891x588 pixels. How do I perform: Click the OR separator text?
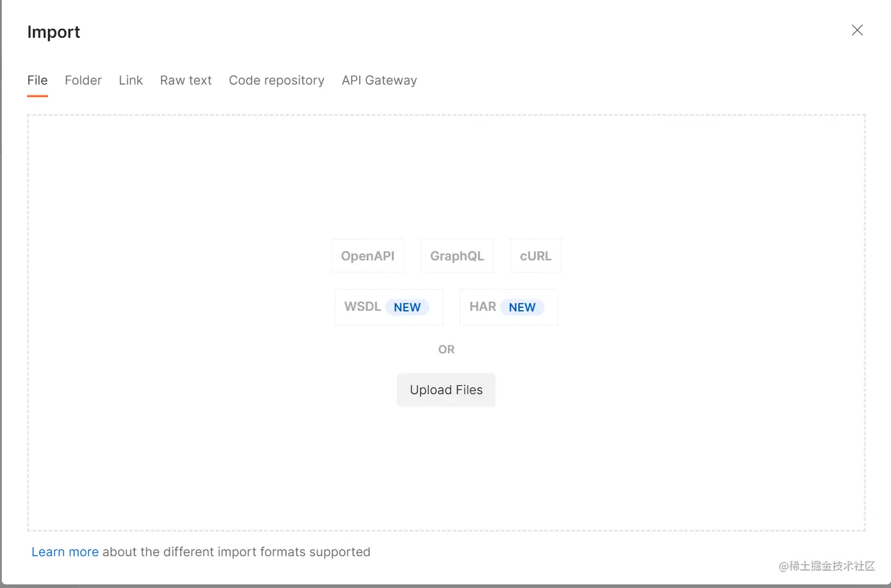pos(446,349)
